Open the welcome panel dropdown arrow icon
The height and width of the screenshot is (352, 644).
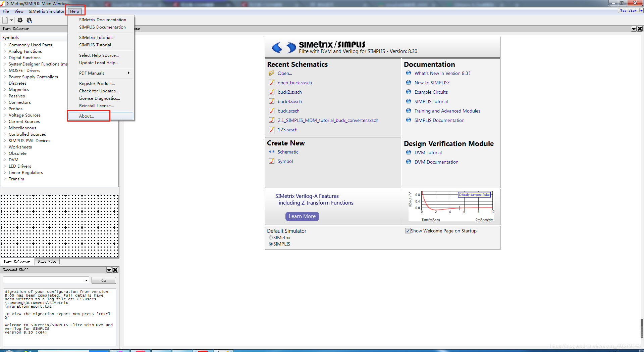[x=634, y=29]
